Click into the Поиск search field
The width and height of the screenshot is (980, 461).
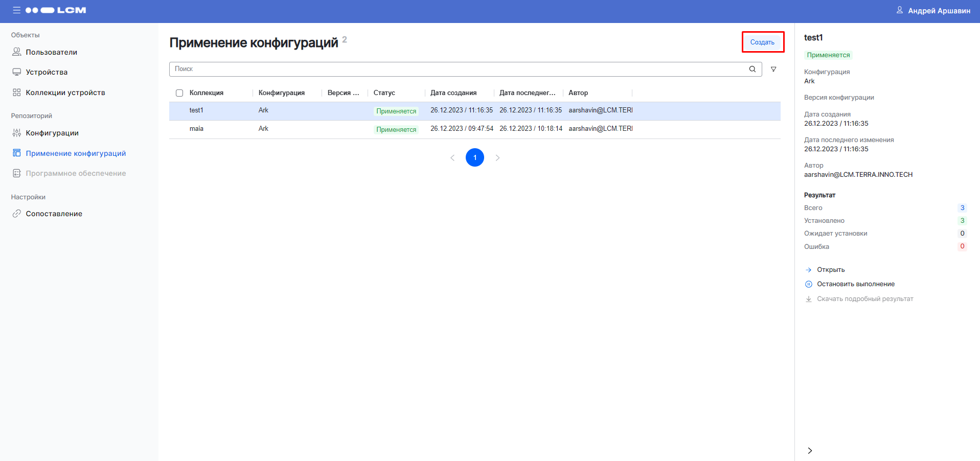click(x=458, y=69)
